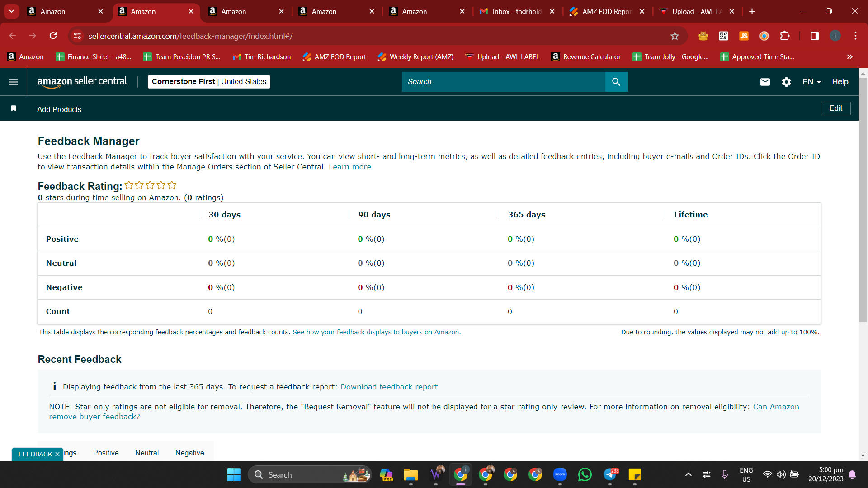Open the Help link in header
The width and height of the screenshot is (868, 488).
[x=840, y=82]
